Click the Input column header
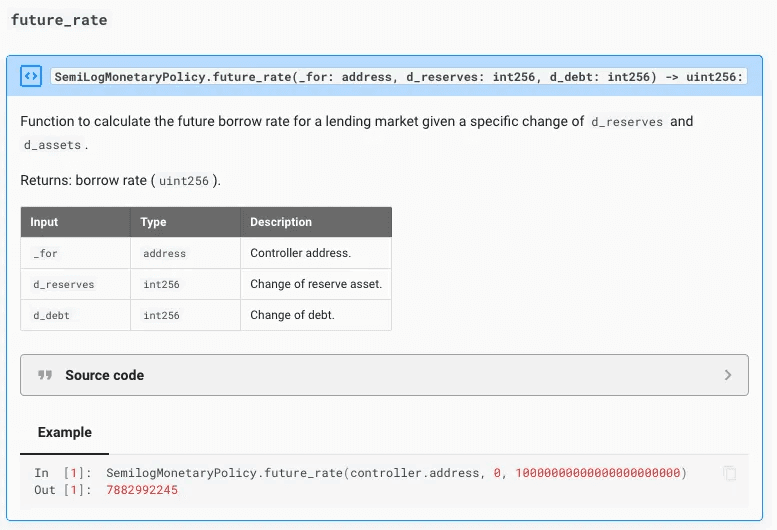The image size is (777, 530). point(45,222)
